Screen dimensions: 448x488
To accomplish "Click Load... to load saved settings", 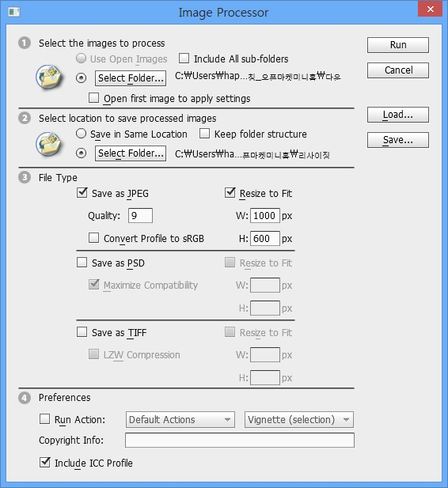I will tap(398, 115).
